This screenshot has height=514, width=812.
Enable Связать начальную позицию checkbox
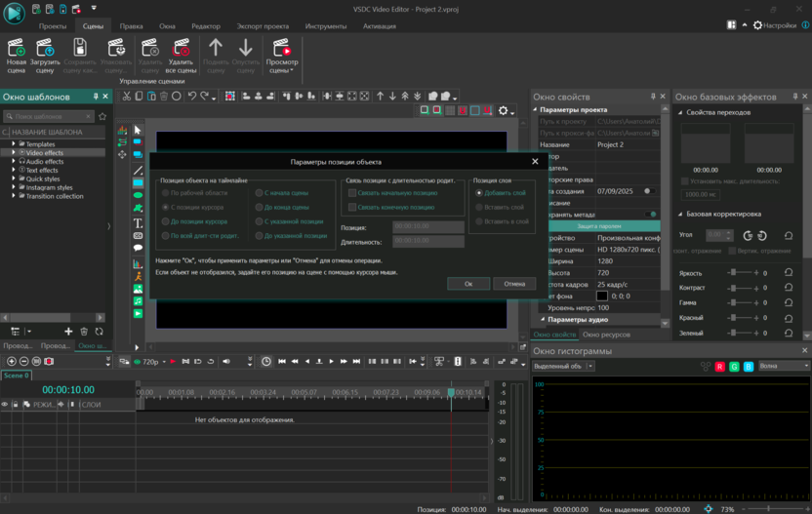pyautogui.click(x=352, y=193)
